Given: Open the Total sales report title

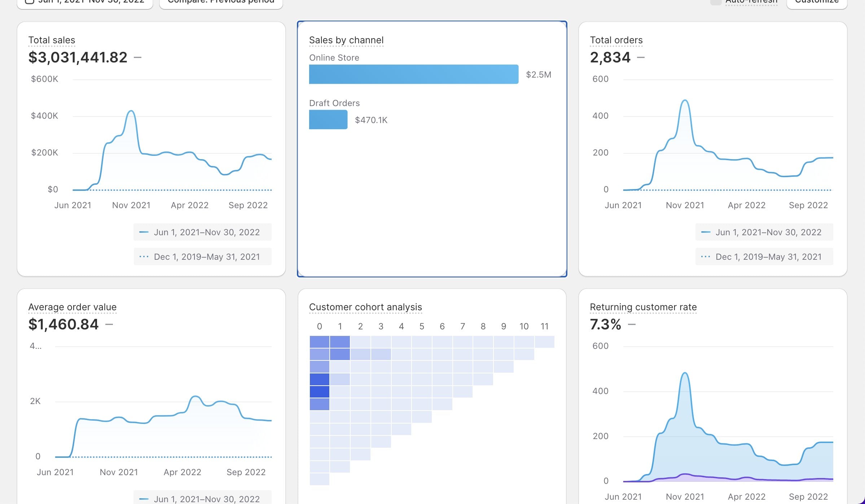Looking at the screenshot, I should (52, 40).
